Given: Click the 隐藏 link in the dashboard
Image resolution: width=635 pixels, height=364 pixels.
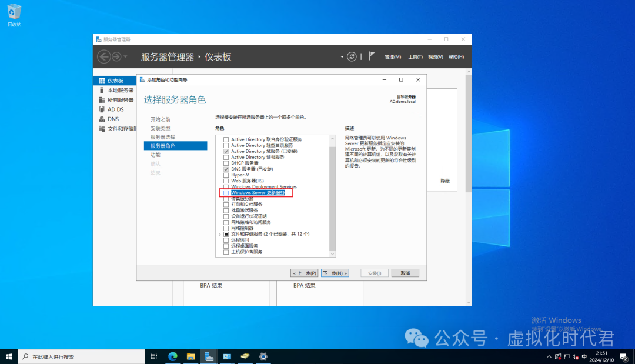Looking at the screenshot, I should [445, 181].
